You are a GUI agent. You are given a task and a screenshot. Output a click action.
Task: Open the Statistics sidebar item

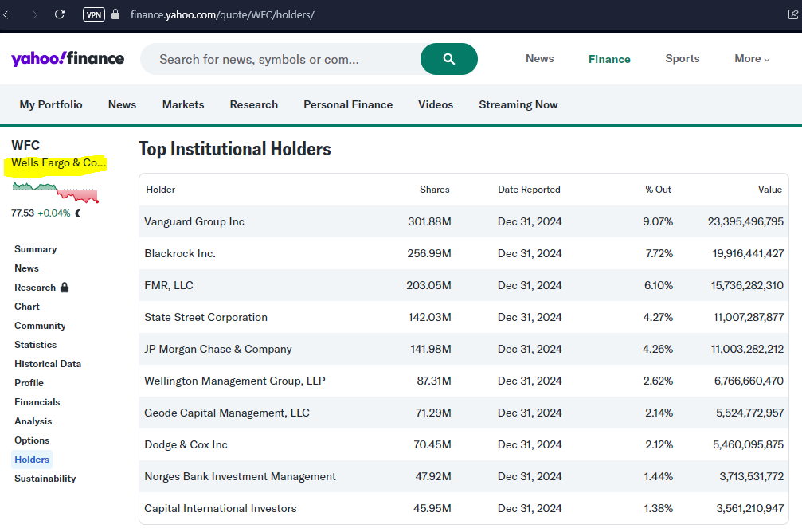click(x=35, y=345)
